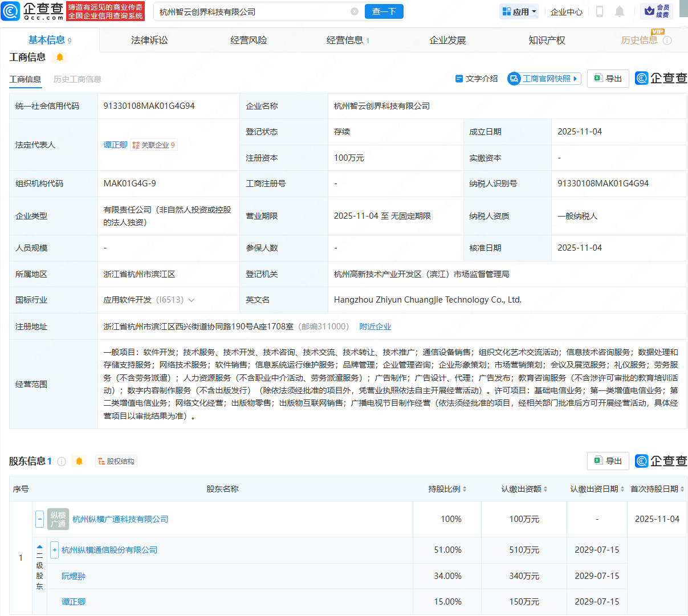Switch to the 法律诉讼 tab
Screen dimensions: 688x616
point(148,40)
